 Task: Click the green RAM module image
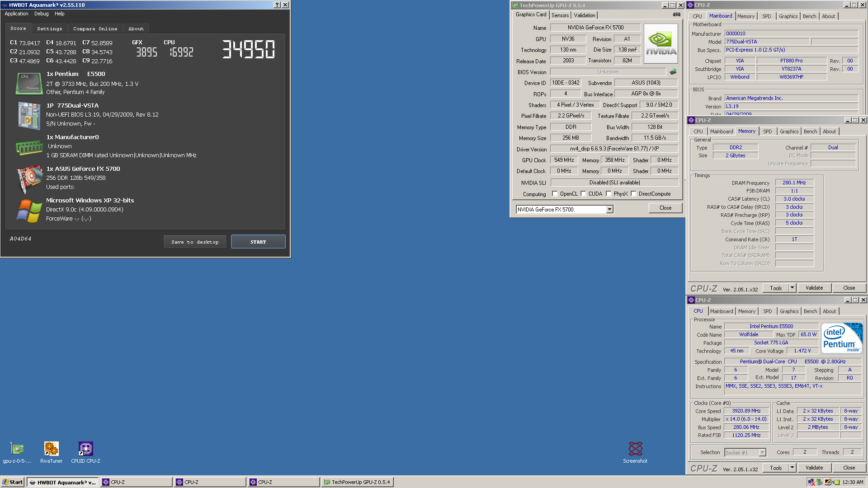(29, 147)
